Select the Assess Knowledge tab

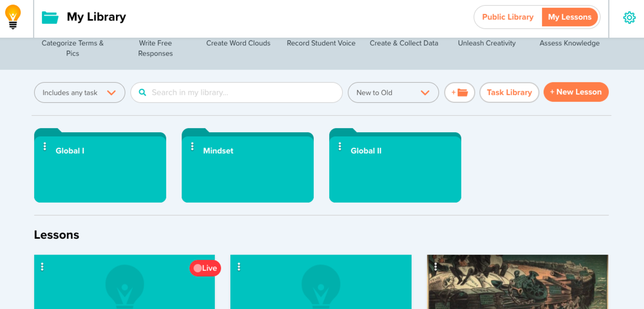pos(569,43)
